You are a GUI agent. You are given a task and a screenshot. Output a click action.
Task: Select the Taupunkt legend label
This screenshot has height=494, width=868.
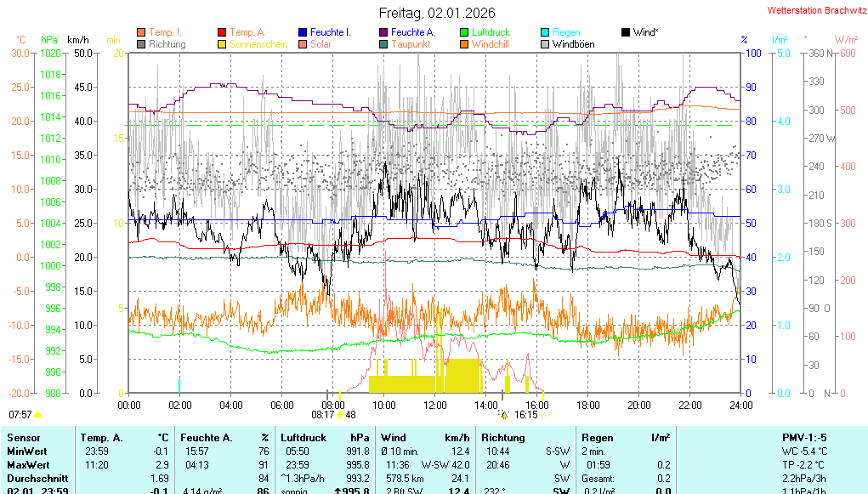pyautogui.click(x=411, y=44)
